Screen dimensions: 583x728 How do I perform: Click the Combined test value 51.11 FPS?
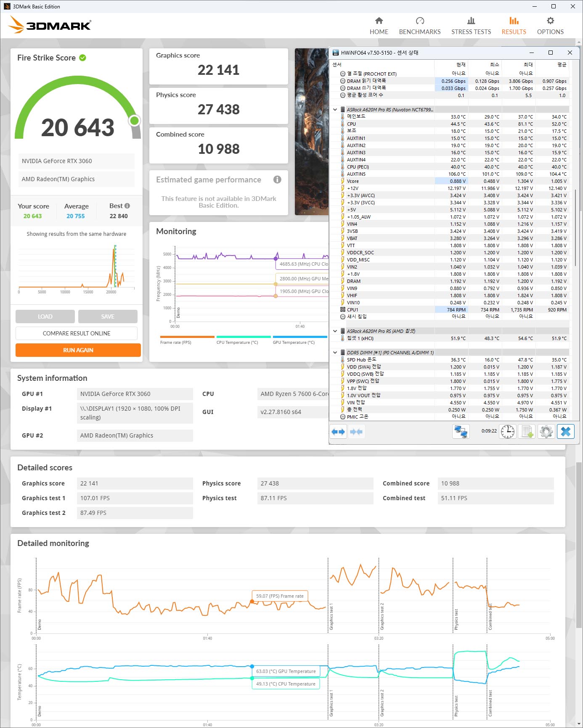pos(496,498)
